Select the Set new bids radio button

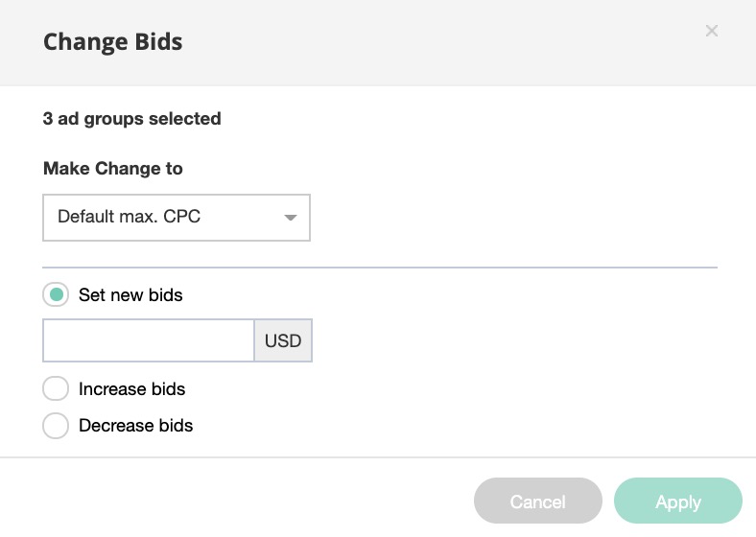56,295
